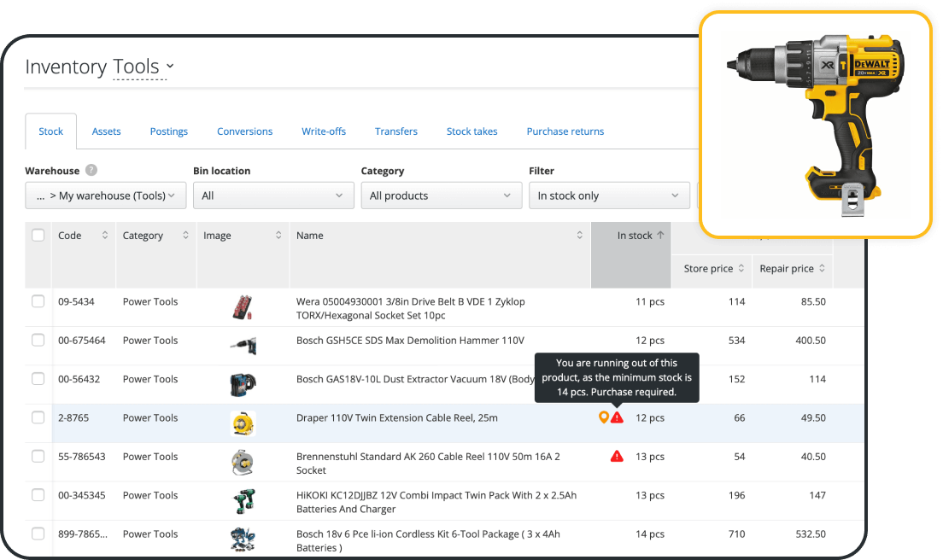Open the Bin location dropdown
Screen dimensions: 943x560
click(x=273, y=195)
